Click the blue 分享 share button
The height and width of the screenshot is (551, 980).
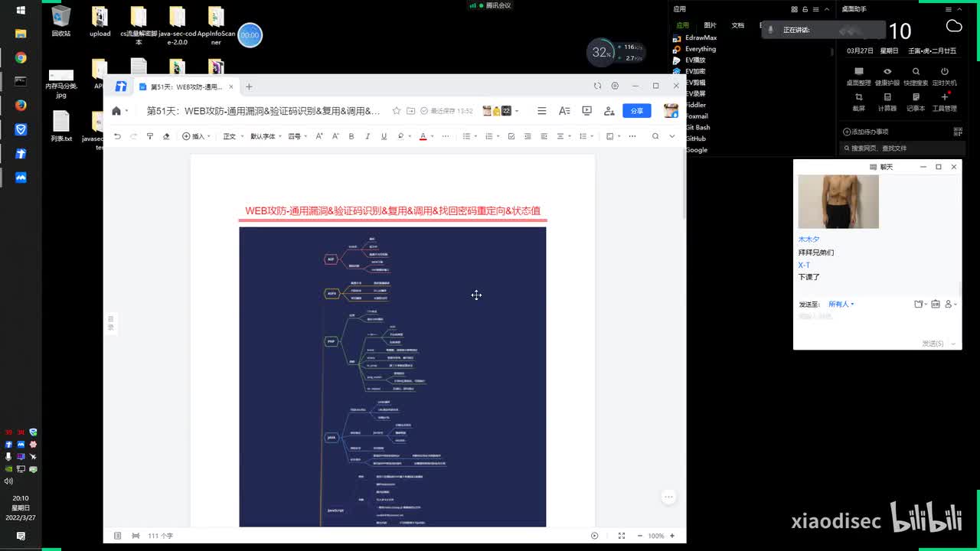point(637,111)
